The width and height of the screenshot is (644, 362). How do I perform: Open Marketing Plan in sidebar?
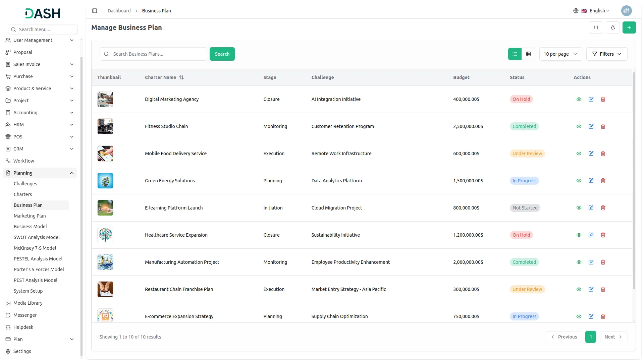tap(30, 216)
